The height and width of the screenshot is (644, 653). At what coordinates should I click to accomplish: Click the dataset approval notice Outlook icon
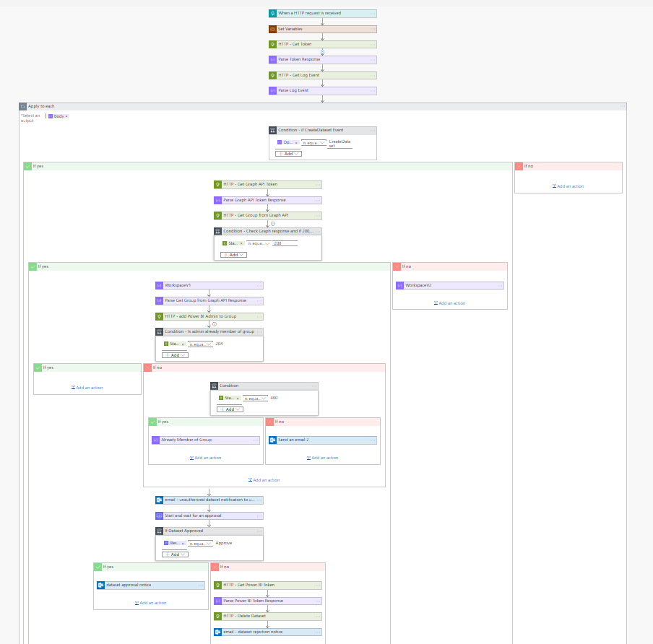click(x=100, y=586)
